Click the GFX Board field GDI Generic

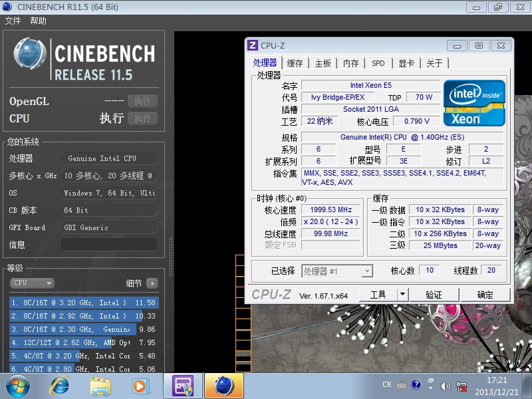click(109, 227)
